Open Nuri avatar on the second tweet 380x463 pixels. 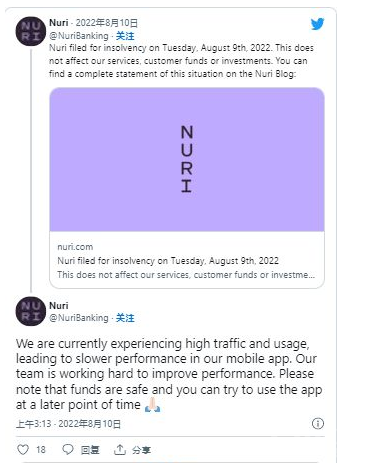[31, 311]
